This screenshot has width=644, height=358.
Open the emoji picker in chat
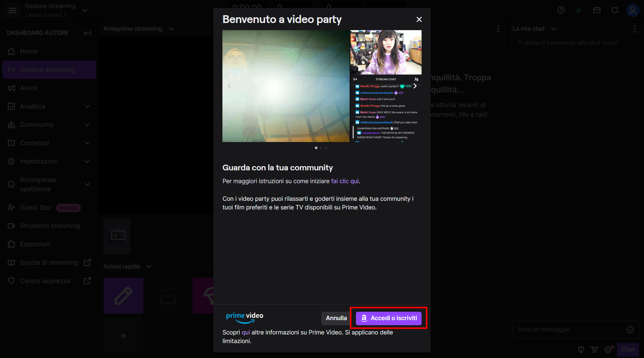pos(630,329)
